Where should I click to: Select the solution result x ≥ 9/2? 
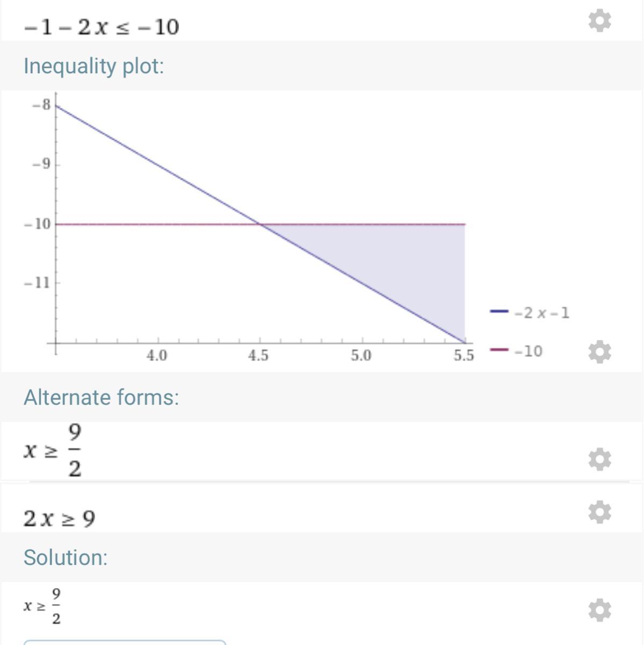pos(42,606)
